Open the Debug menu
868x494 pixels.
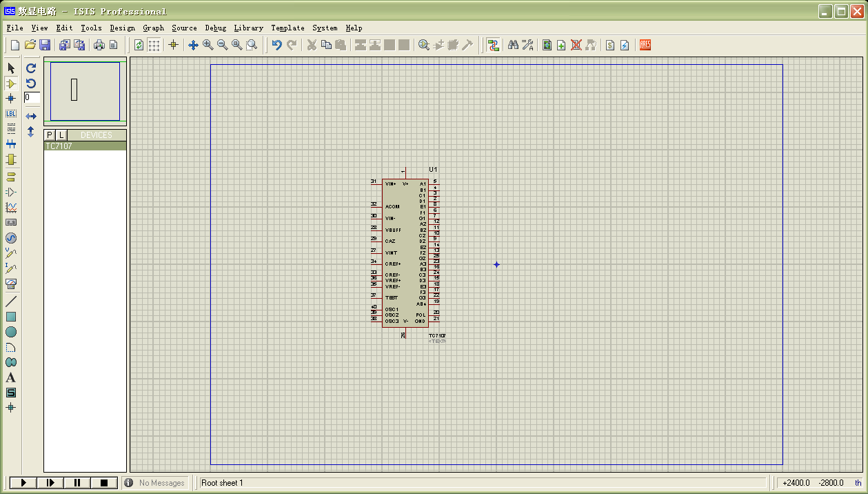[215, 28]
